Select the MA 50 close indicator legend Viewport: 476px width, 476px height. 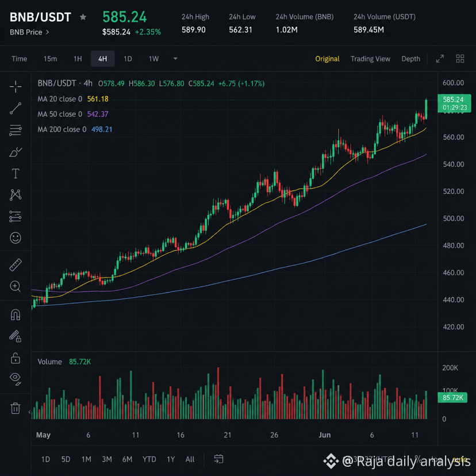(73, 114)
